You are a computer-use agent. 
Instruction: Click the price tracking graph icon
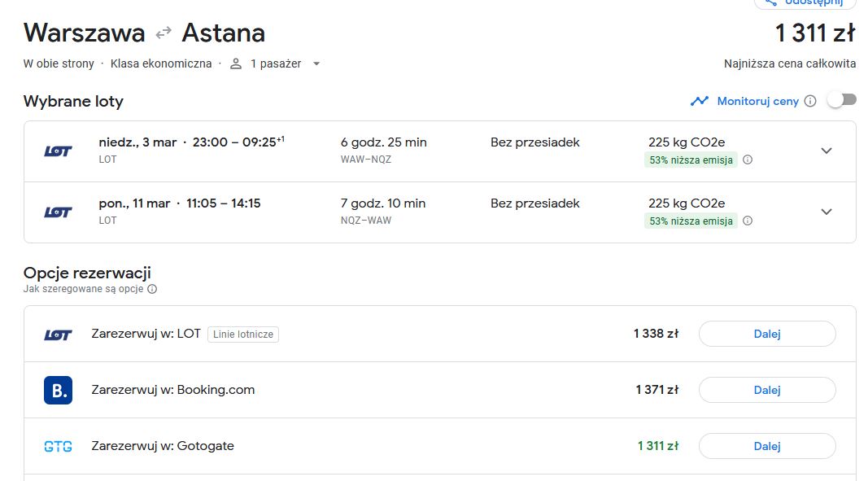point(699,101)
